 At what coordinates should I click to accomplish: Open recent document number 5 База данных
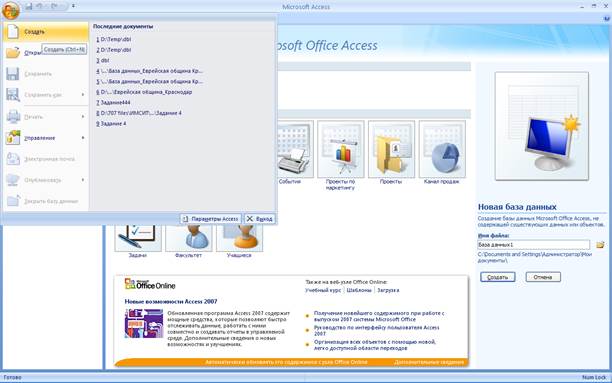tap(149, 82)
